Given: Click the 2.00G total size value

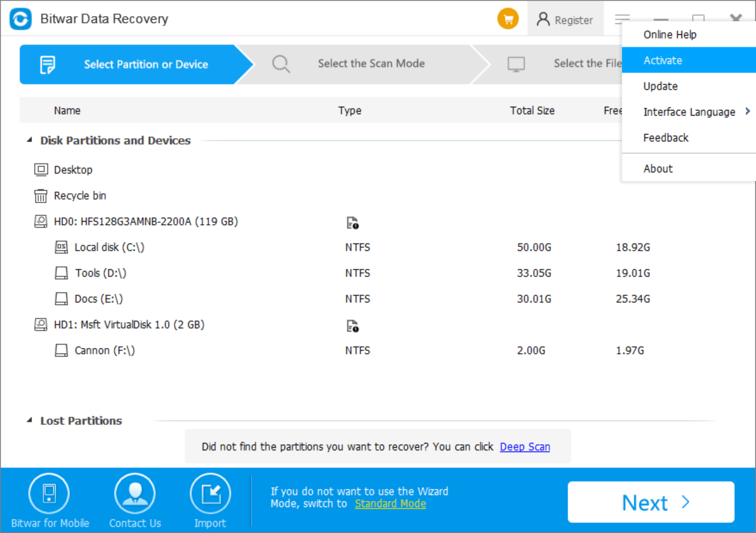Looking at the screenshot, I should (531, 350).
